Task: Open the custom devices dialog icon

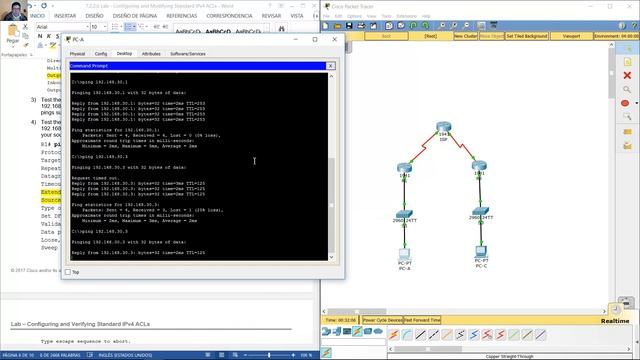Action: [x=493, y=26]
